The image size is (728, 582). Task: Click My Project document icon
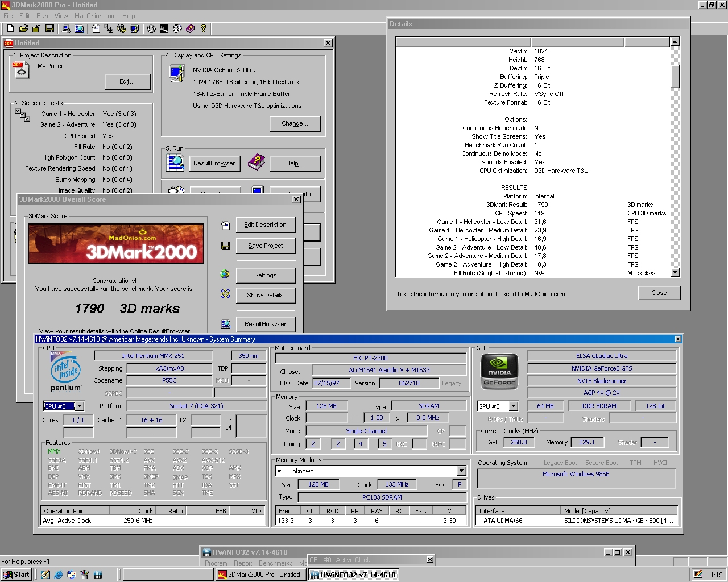pyautogui.click(x=21, y=70)
